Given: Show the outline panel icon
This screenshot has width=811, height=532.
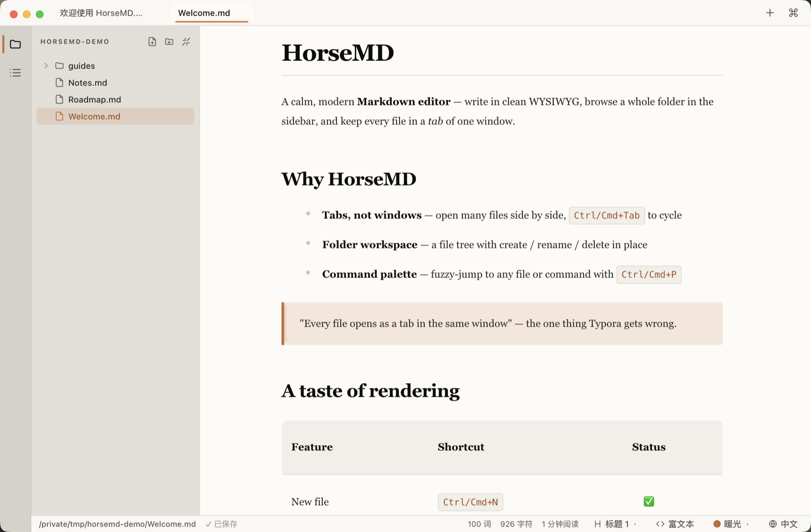Looking at the screenshot, I should click(x=15, y=73).
